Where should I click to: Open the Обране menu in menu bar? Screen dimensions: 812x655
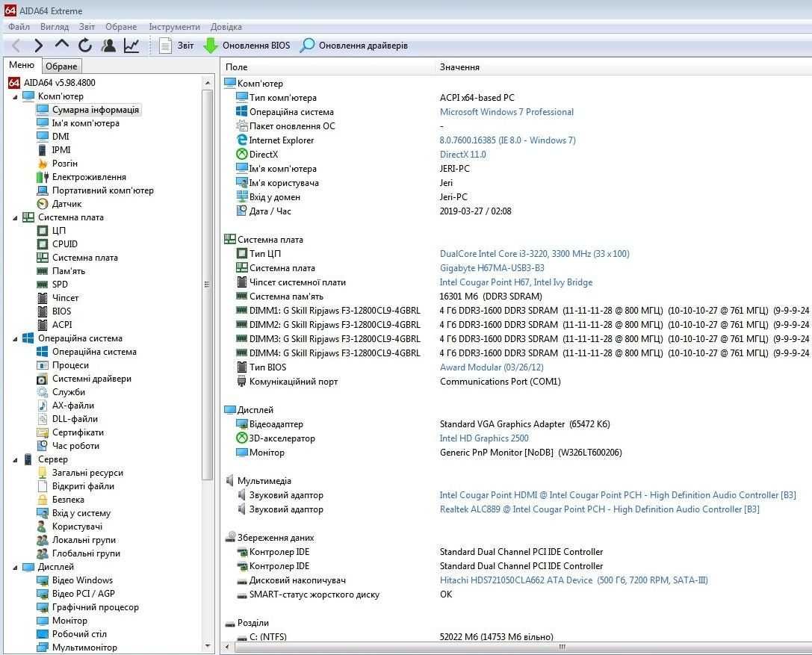pos(121,27)
